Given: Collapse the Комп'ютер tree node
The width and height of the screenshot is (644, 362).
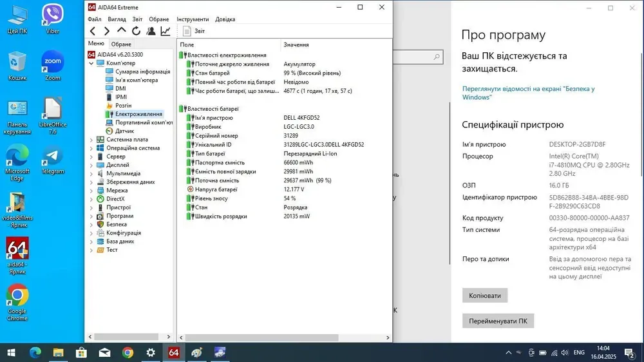Looking at the screenshot, I should pyautogui.click(x=91, y=63).
